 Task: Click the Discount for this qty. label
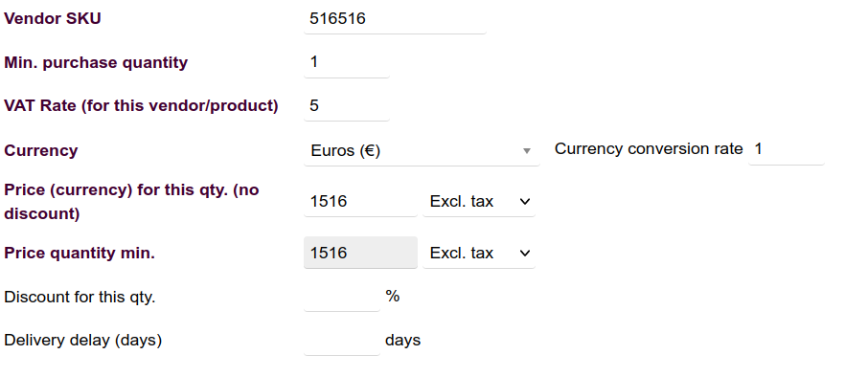[x=80, y=297]
